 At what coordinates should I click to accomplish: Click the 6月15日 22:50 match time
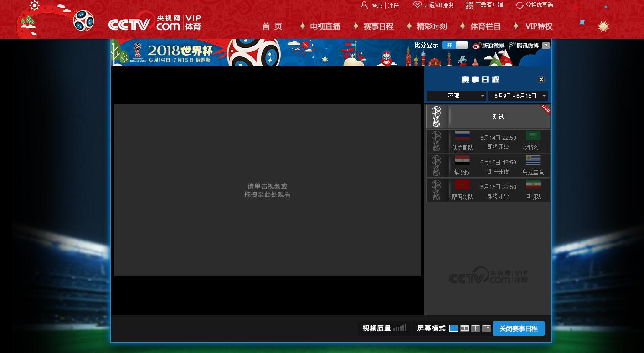498,187
